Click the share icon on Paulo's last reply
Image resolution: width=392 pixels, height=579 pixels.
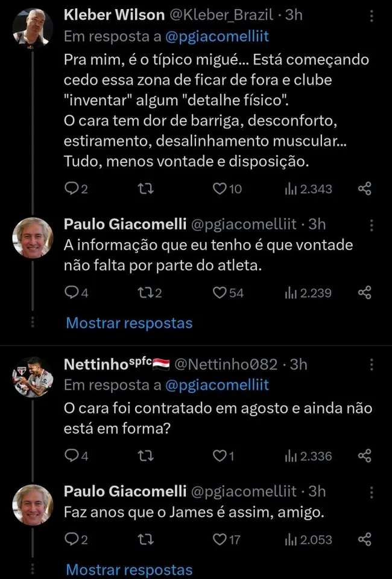click(364, 539)
